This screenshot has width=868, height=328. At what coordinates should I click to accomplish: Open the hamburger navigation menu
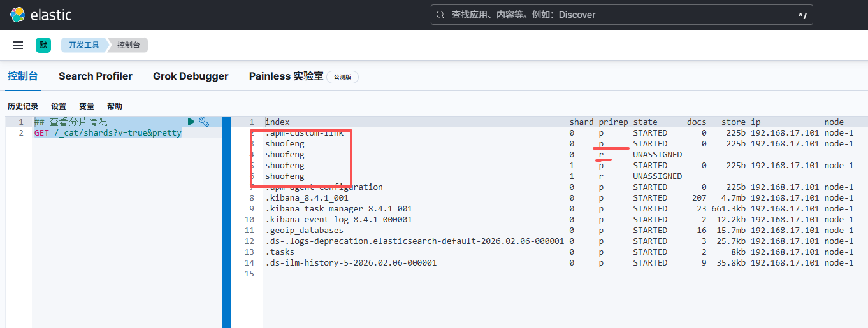point(18,45)
